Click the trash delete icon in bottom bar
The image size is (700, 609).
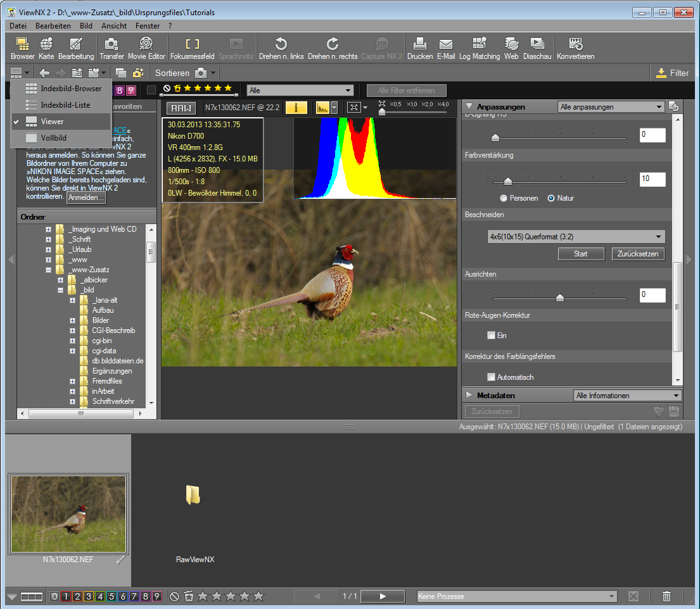(x=666, y=596)
